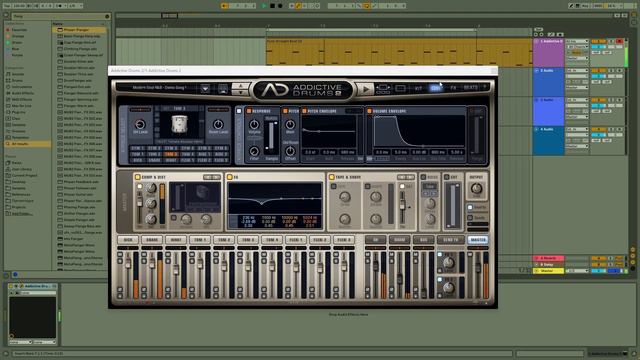The width and height of the screenshot is (640, 360).
Task: Toggle the Volume Envelope section
Action: pyautogui.click(x=369, y=111)
